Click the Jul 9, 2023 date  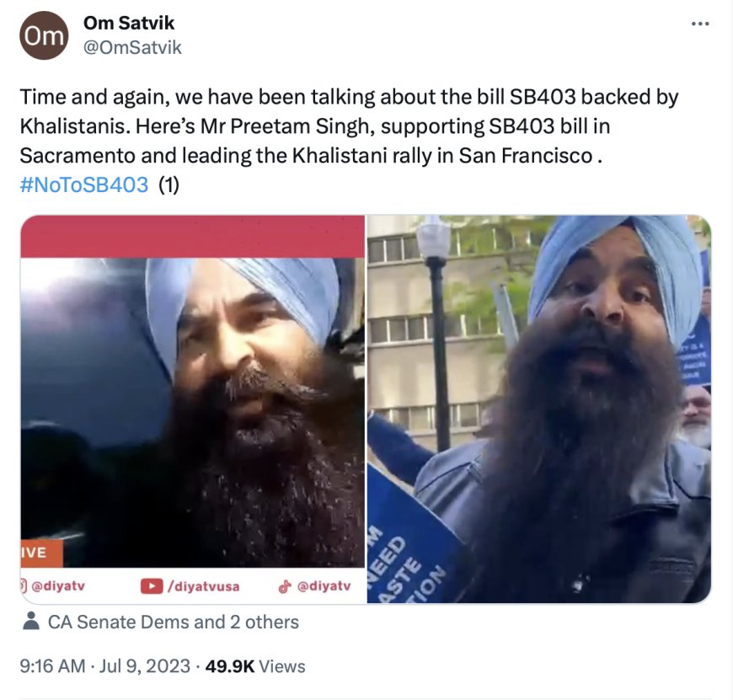pyautogui.click(x=144, y=666)
